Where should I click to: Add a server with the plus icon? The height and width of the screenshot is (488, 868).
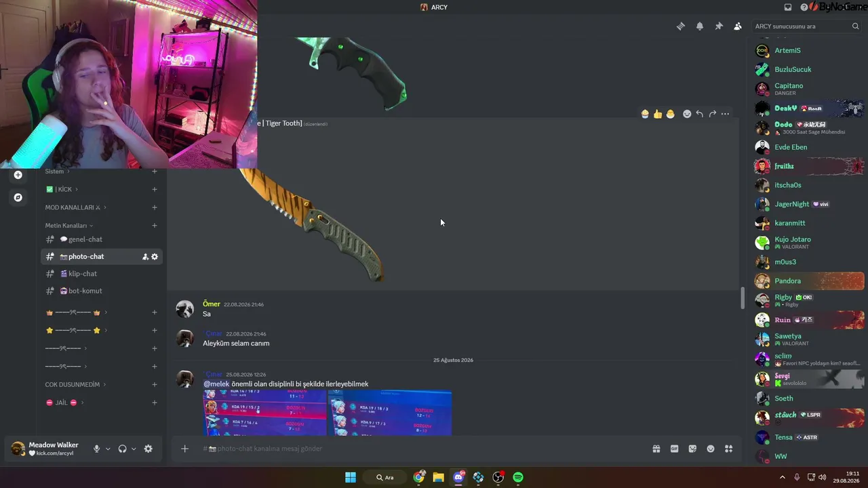click(18, 175)
